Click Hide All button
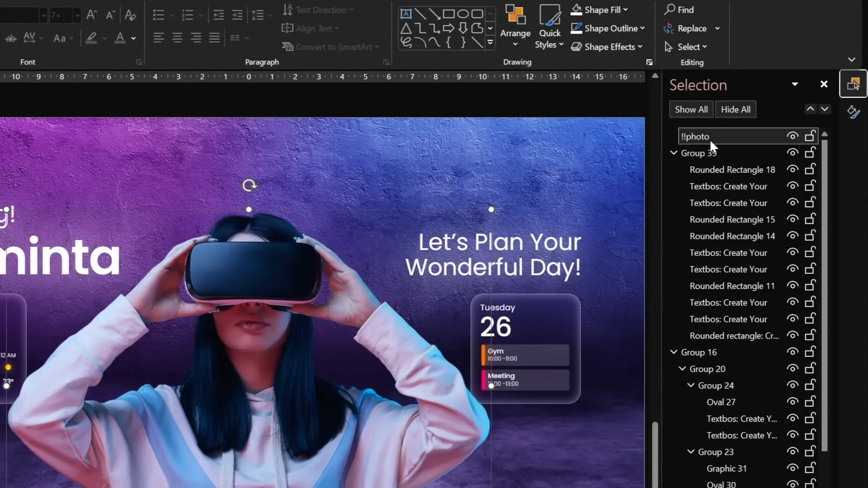Screen dimensions: 868x488 pos(736,109)
